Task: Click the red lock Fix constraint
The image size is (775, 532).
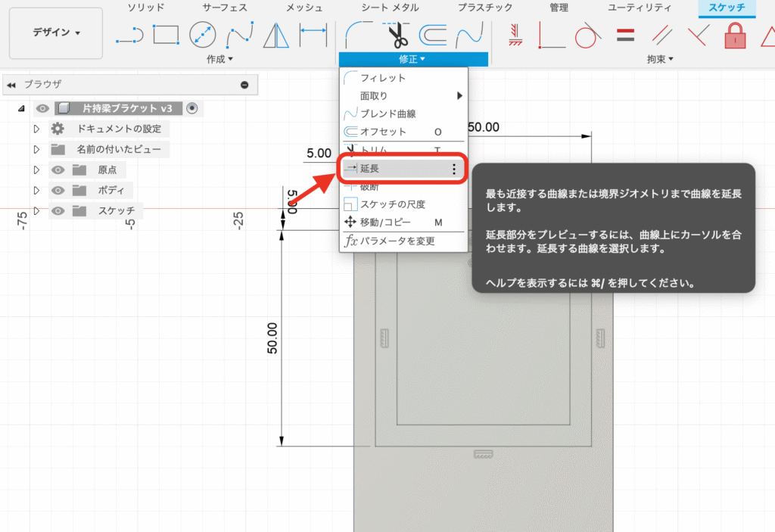Action: click(x=735, y=34)
